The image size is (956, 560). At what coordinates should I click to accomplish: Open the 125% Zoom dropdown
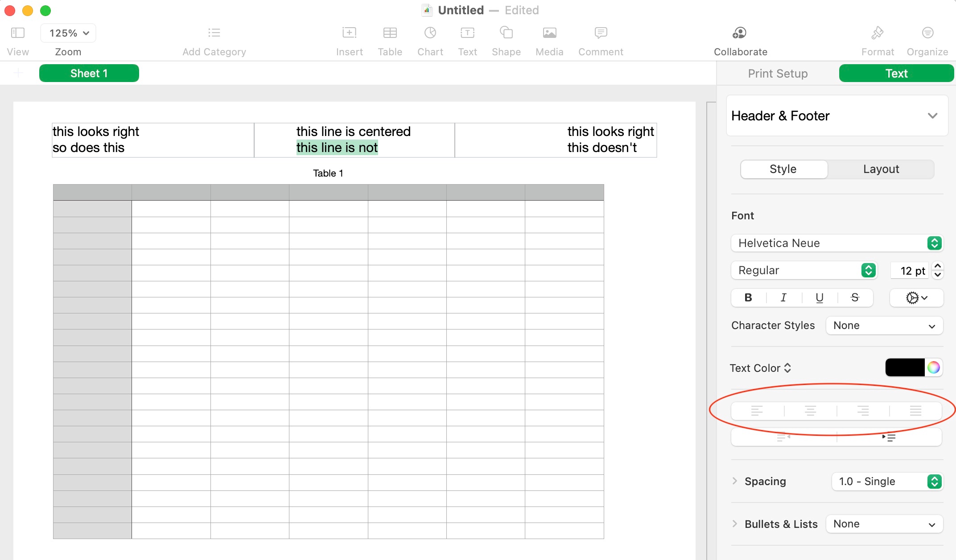coord(68,33)
